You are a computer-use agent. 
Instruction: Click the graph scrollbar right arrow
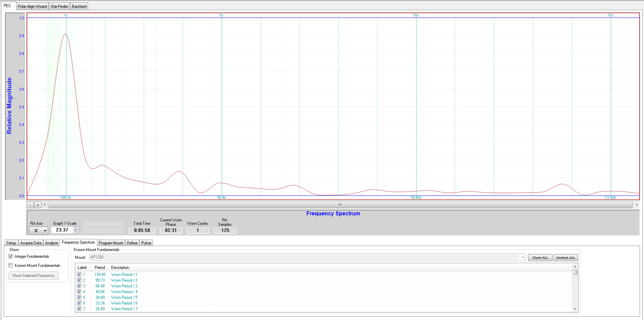637,205
